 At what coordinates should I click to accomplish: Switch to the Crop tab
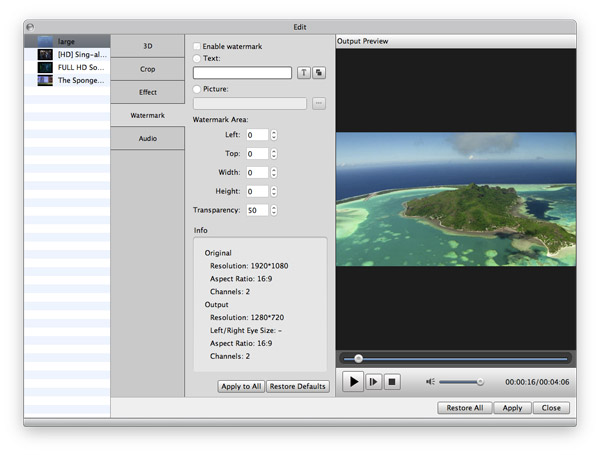click(148, 69)
